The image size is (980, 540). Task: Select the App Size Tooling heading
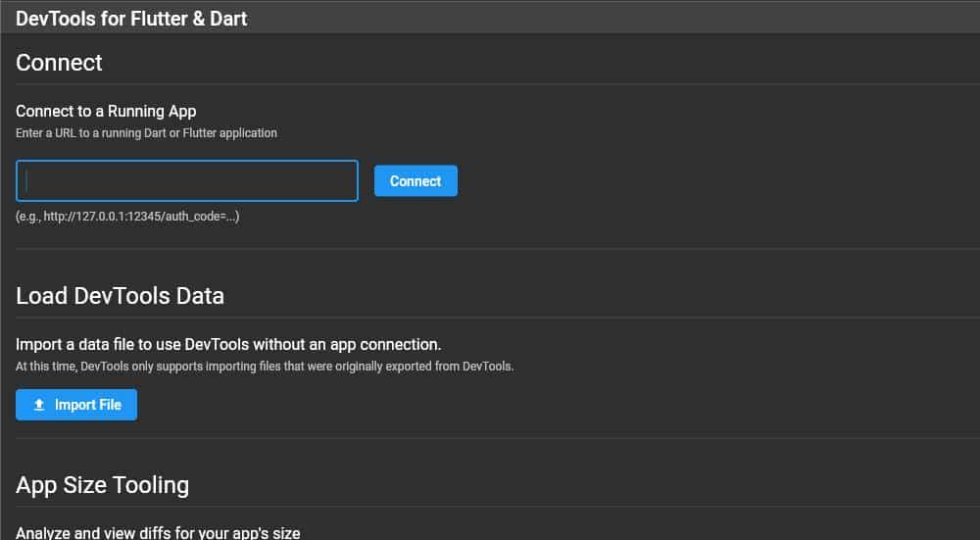click(x=102, y=485)
